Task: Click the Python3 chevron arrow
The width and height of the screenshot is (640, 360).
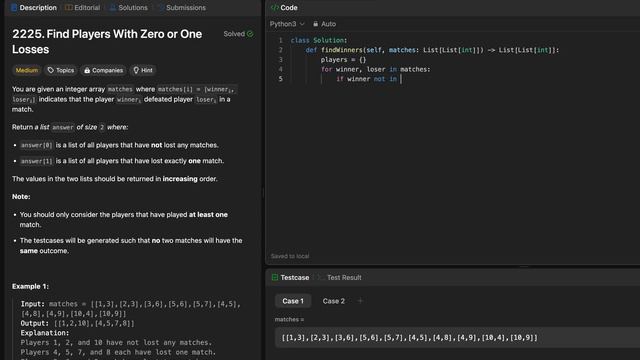Action: [302, 24]
